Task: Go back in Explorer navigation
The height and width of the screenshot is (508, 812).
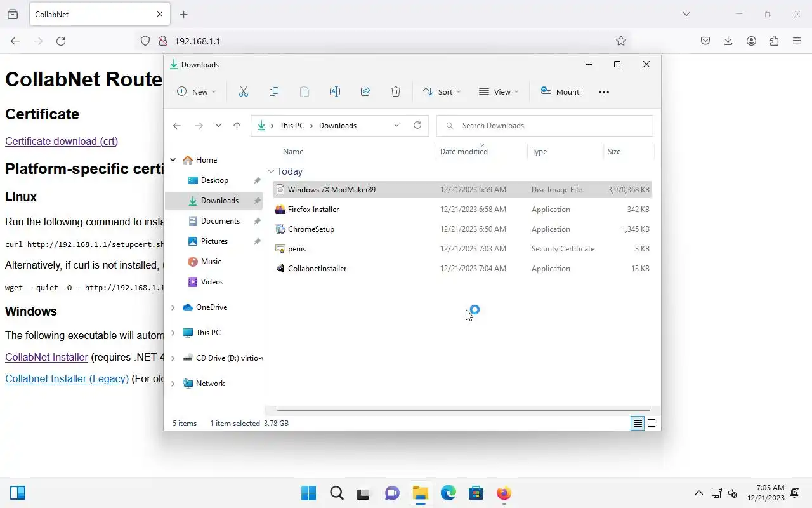Action: pos(177,126)
